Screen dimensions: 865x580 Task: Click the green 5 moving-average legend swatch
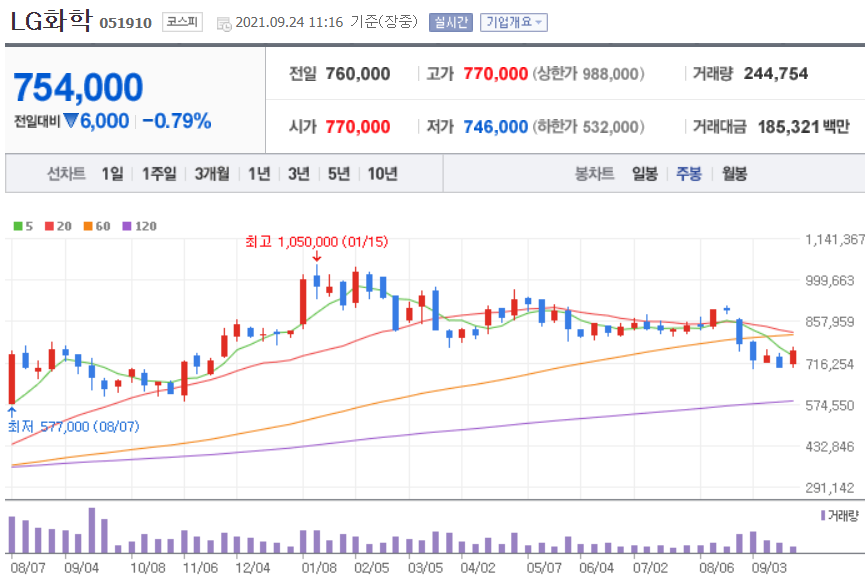coord(18,226)
